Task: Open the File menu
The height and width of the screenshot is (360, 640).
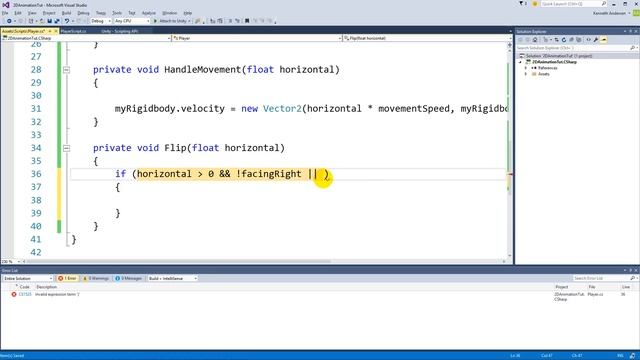Action: [x=5, y=13]
